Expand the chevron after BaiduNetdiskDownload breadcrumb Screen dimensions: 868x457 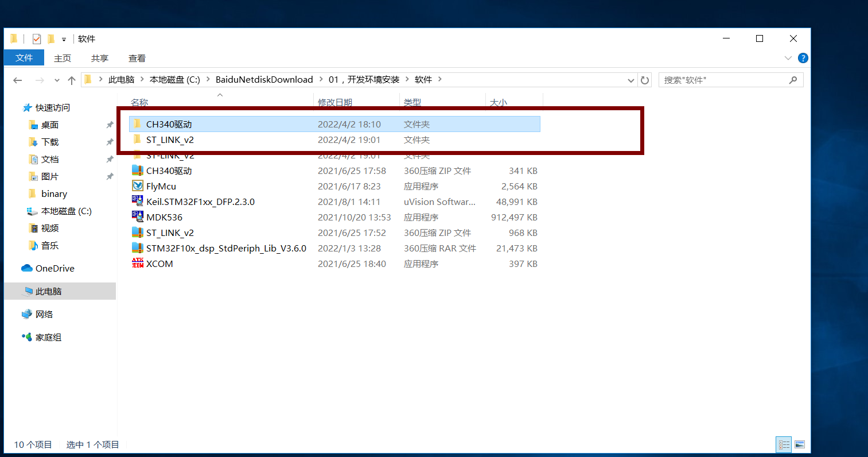(x=321, y=80)
